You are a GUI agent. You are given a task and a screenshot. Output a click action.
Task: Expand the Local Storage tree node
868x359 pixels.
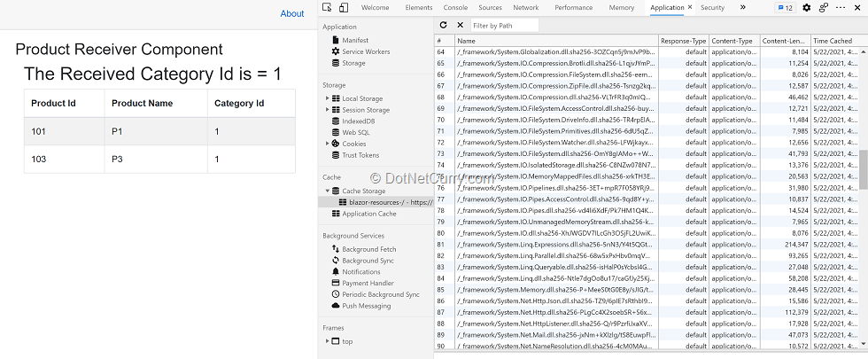[326, 98]
